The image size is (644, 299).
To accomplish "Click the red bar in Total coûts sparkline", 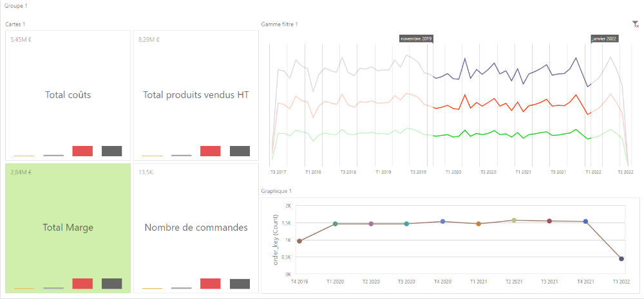I will (82, 151).
